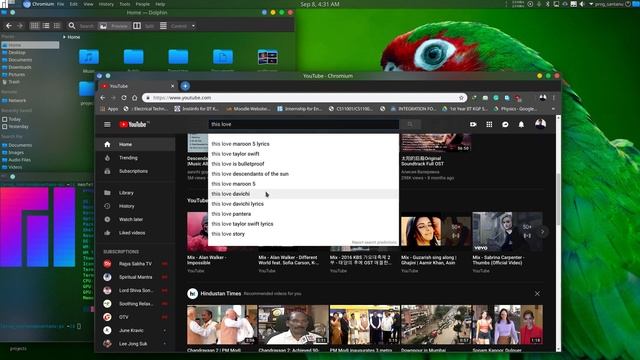Click the YouTube search input field
This screenshot has height=360, width=640.
coord(304,124)
